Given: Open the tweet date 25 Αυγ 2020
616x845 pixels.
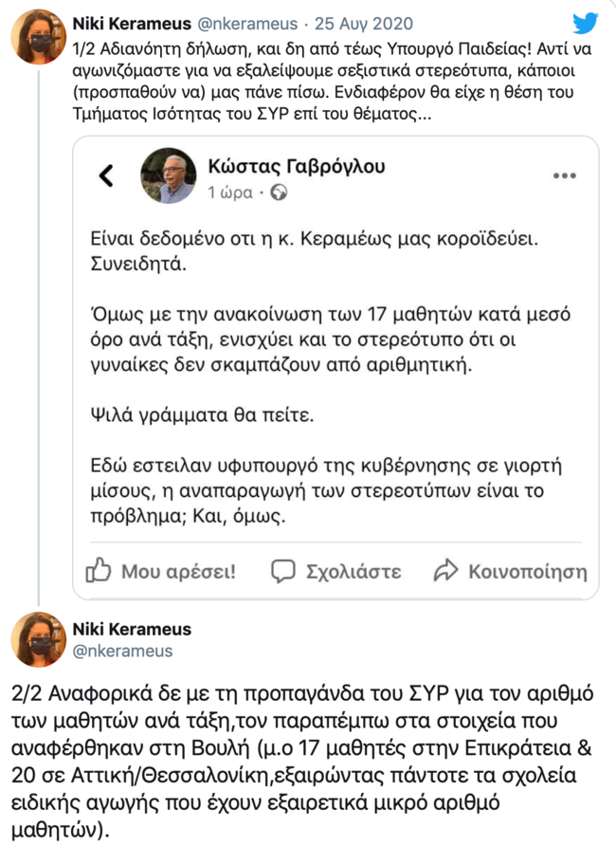Looking at the screenshot, I should 358,21.
